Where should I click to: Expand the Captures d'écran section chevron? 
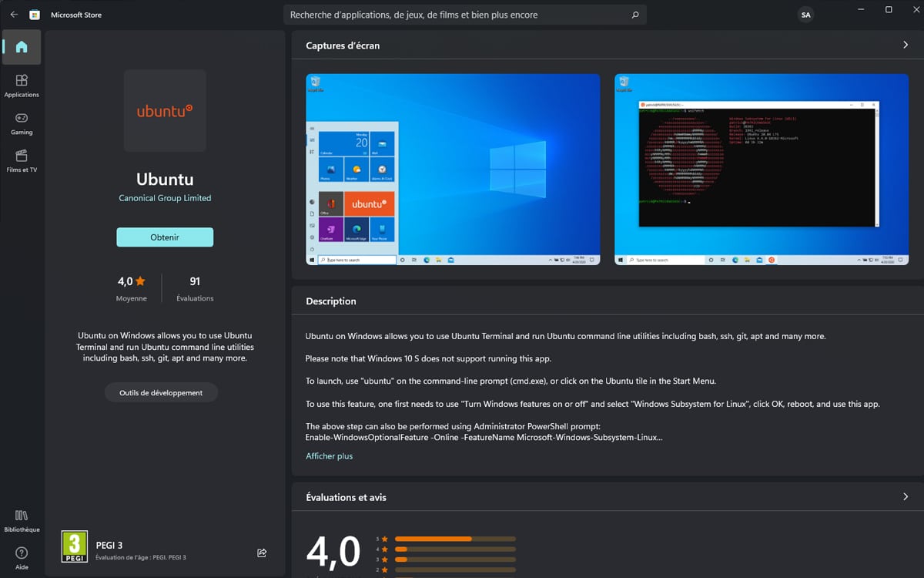906,45
